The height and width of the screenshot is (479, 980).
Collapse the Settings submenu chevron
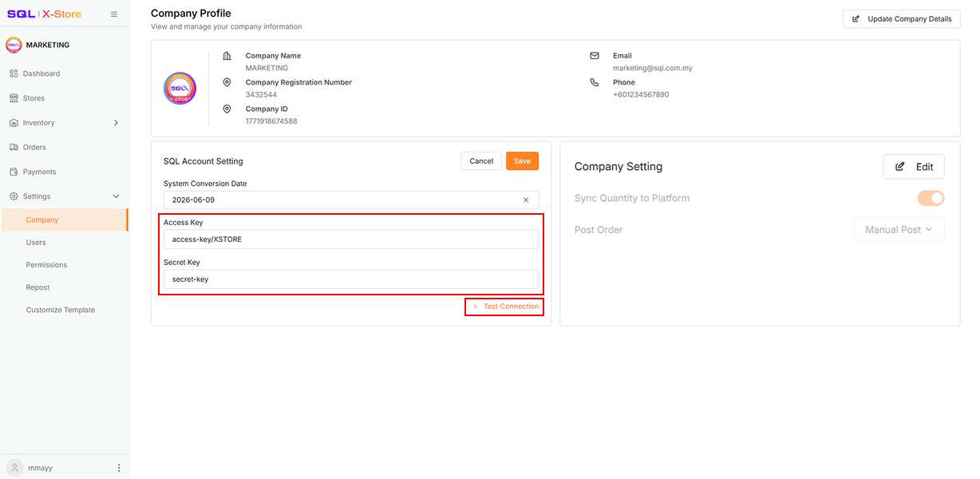[x=116, y=196]
